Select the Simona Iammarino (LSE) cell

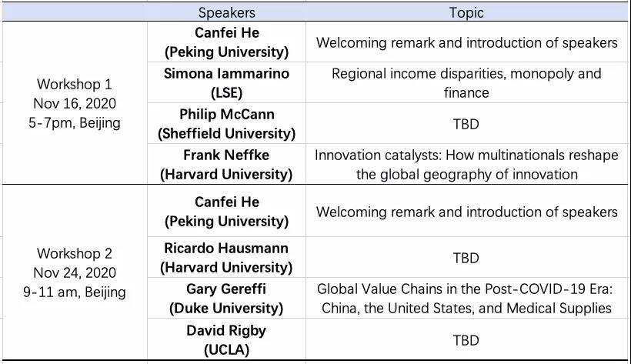(x=226, y=83)
